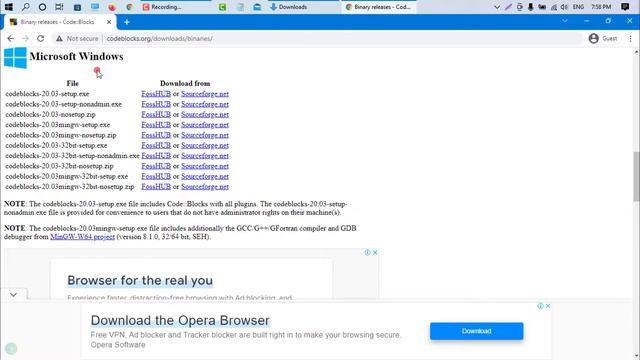Click the Chrome icon in the taskbar
The width and height of the screenshot is (640, 360).
(x=130, y=7)
